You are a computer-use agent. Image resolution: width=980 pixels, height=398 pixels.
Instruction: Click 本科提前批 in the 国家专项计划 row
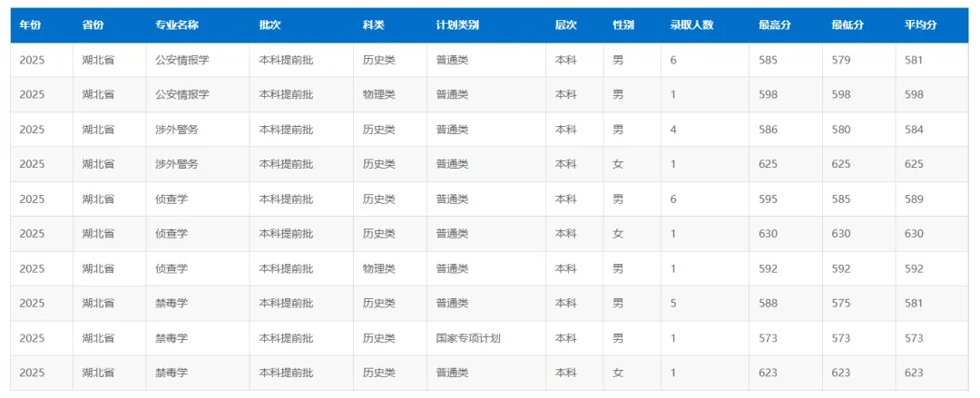click(x=286, y=338)
